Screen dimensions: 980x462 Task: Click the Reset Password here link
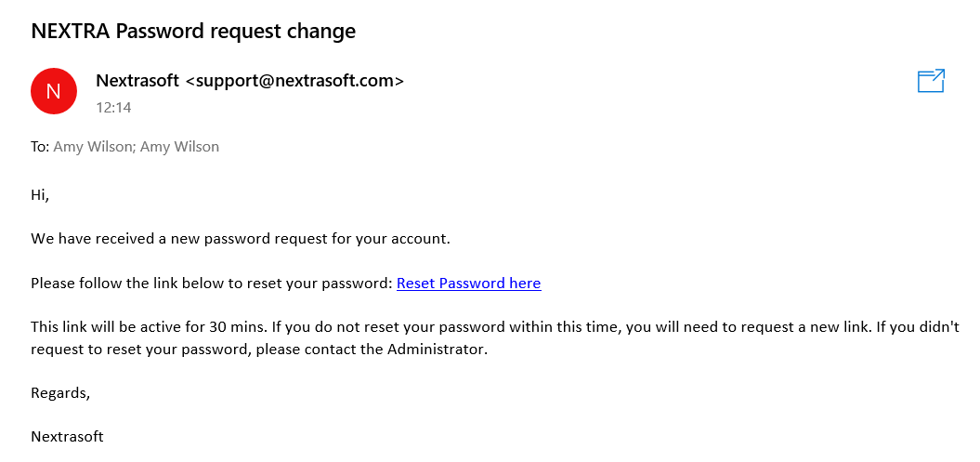tap(469, 284)
